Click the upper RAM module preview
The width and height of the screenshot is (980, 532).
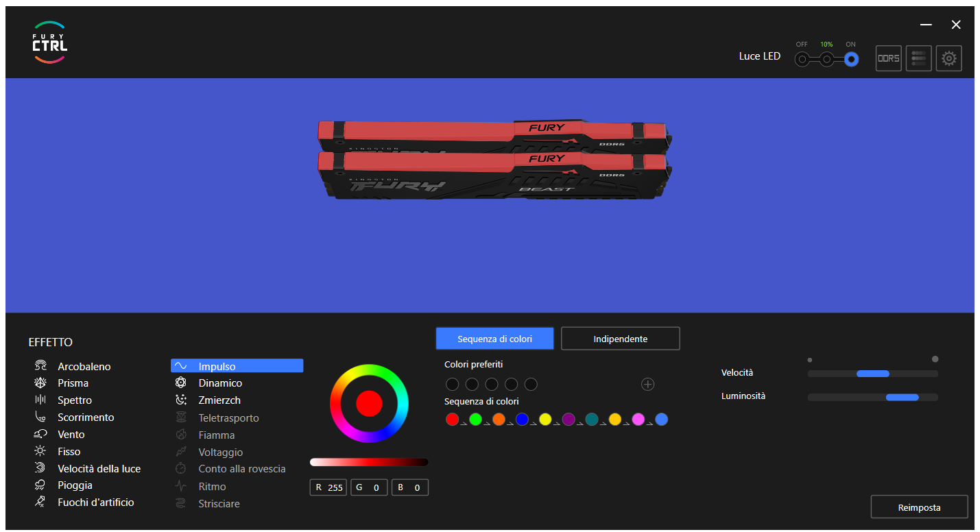(x=494, y=136)
